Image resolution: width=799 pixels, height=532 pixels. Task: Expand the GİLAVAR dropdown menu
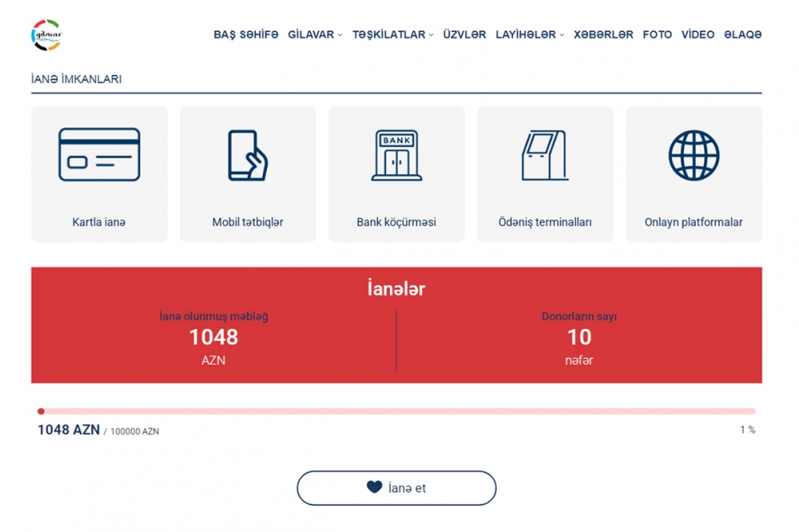[315, 35]
